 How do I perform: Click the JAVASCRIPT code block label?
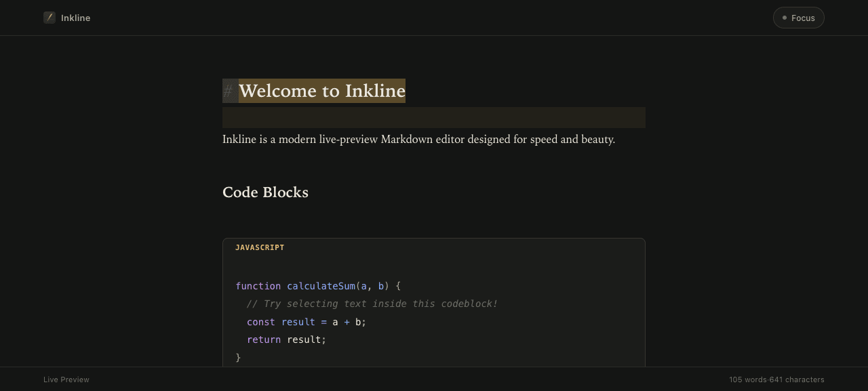click(x=260, y=248)
